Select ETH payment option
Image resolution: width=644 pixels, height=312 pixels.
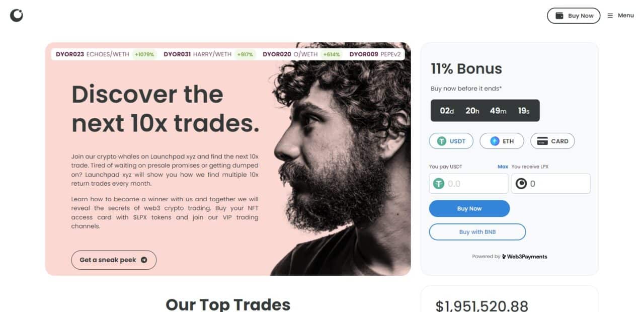point(502,141)
